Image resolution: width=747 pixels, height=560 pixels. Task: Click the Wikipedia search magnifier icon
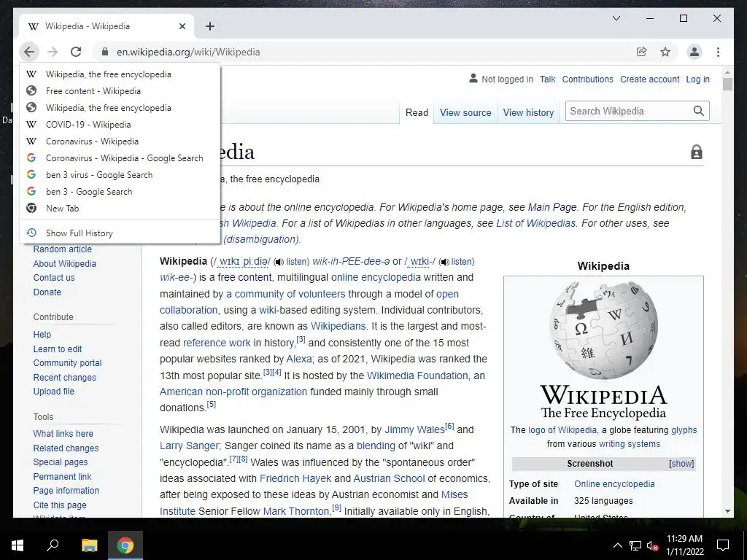pos(698,111)
